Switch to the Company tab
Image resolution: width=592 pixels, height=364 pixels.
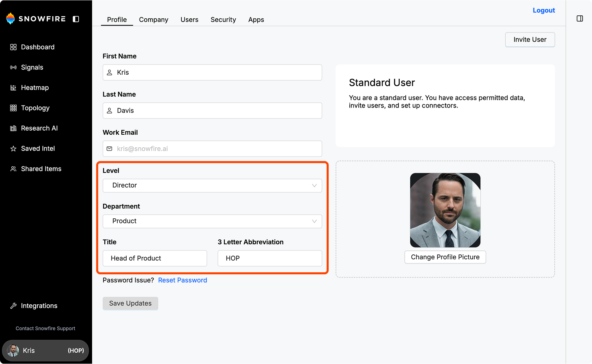(153, 19)
